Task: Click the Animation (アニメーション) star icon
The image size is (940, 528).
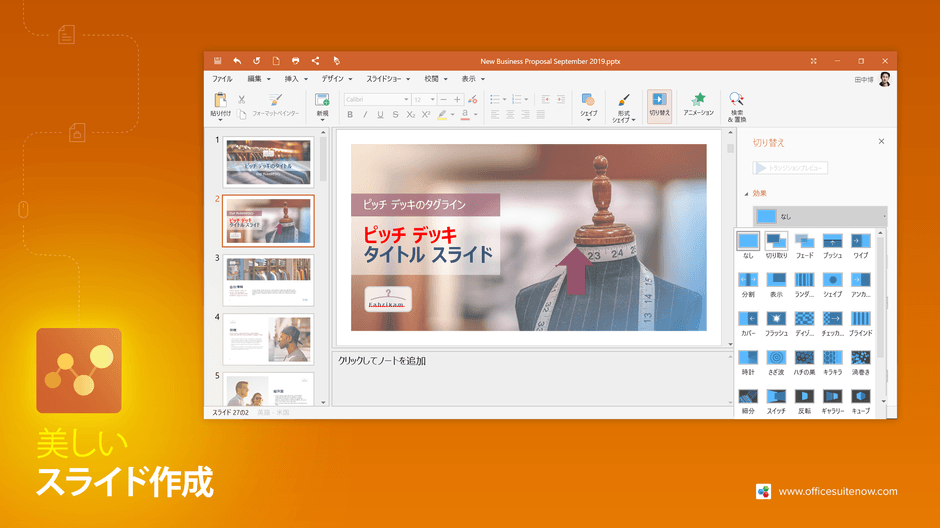Action: click(x=698, y=99)
